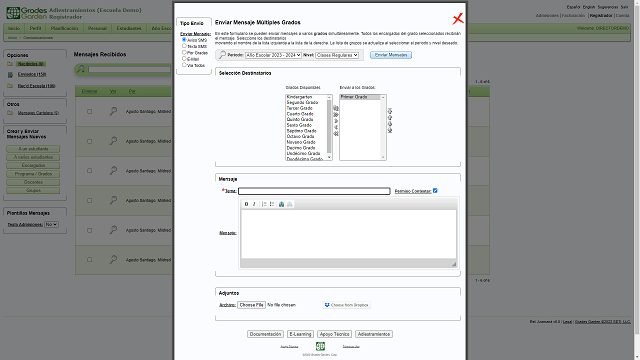Click the Mensajes Cartelera folder icon
The width and height of the screenshot is (640, 360).
(x=10, y=113)
